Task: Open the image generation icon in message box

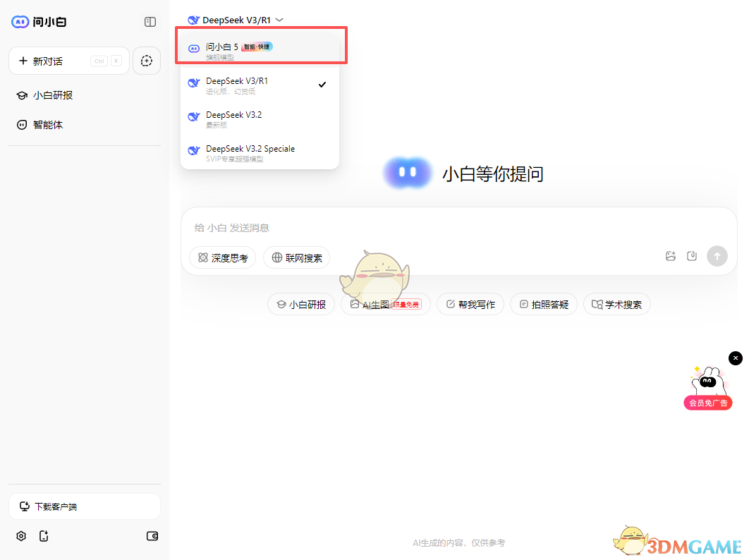Action: 670,256
